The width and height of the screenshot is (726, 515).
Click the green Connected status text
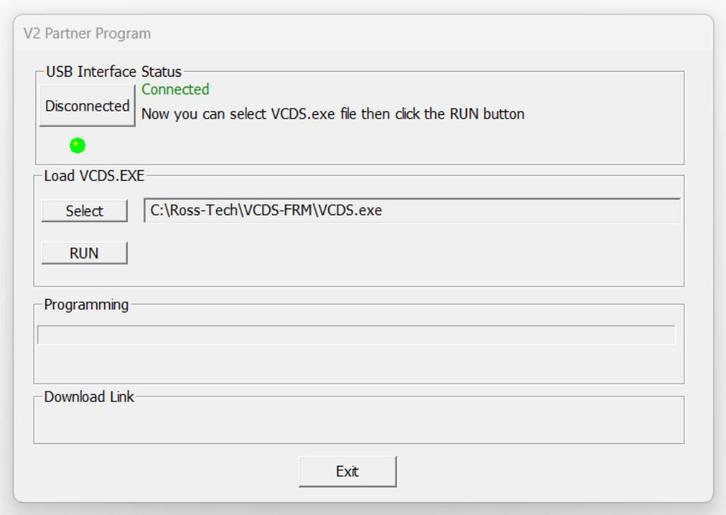pyautogui.click(x=175, y=90)
